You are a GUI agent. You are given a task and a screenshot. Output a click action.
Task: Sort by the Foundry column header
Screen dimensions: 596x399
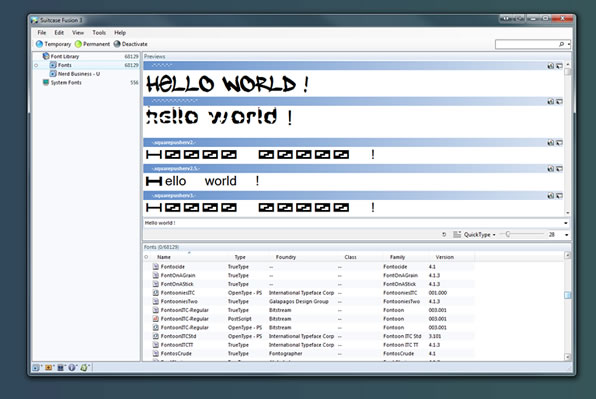tap(286, 257)
